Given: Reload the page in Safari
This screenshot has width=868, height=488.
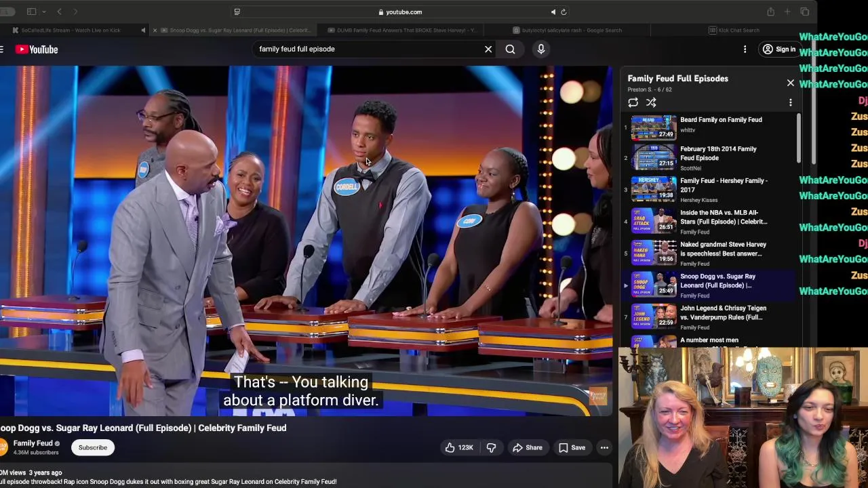Looking at the screenshot, I should pos(564,12).
